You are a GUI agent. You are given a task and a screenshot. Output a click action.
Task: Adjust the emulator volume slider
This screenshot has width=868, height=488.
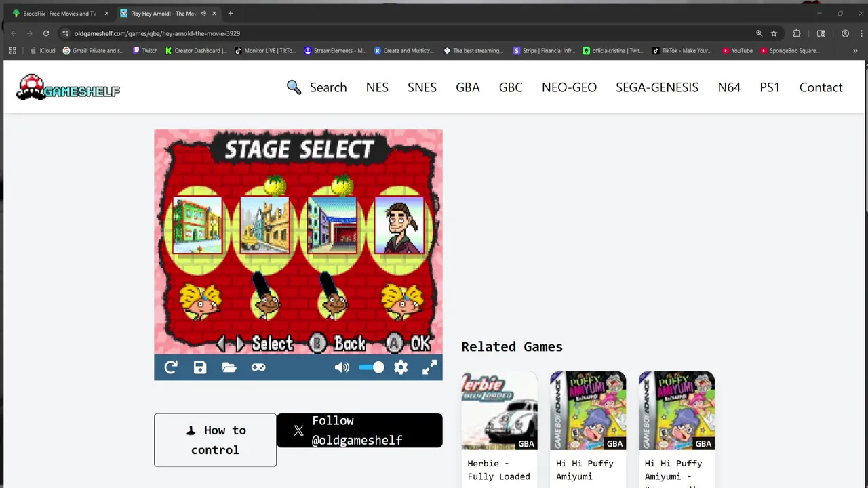(372, 367)
